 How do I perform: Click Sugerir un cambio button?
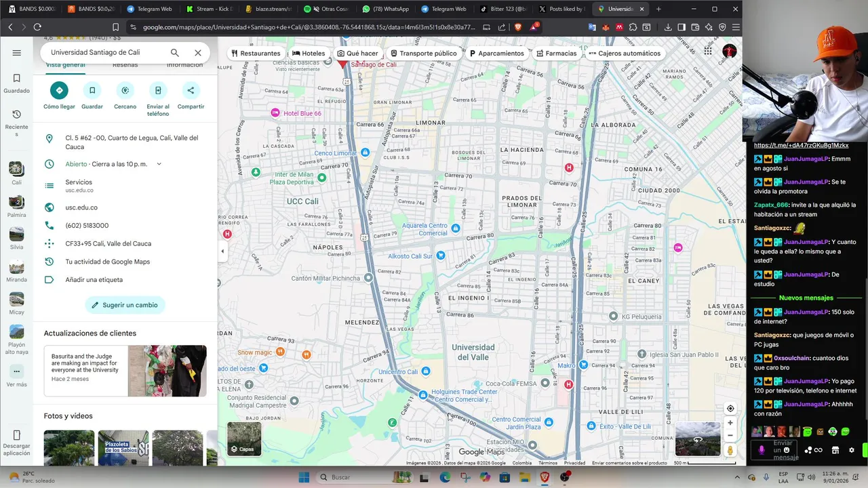pos(125,305)
